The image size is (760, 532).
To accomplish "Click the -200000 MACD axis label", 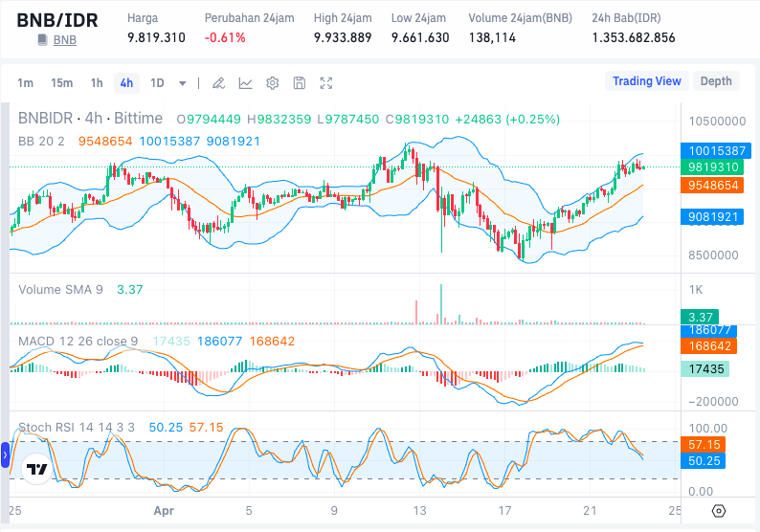I will tap(713, 402).
